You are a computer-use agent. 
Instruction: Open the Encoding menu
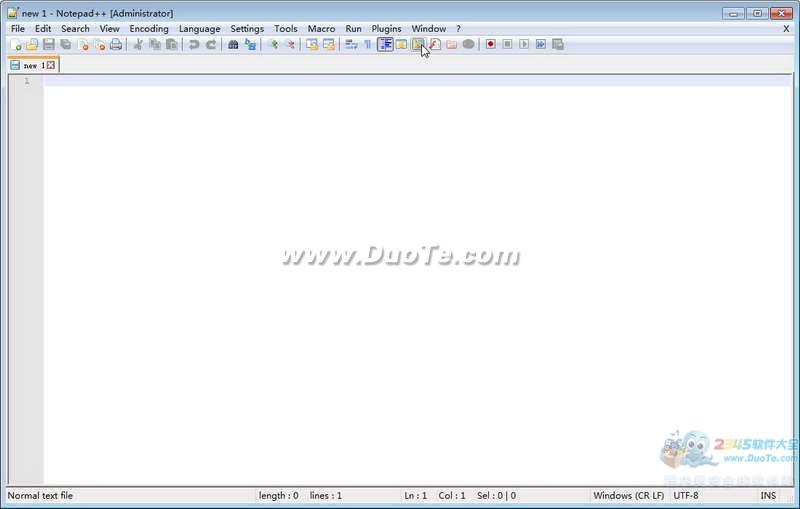pos(149,29)
